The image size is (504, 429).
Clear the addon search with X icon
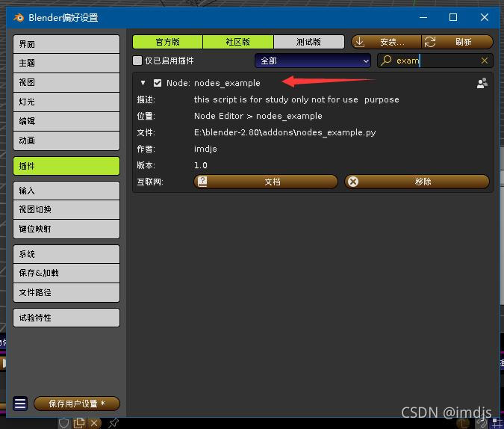click(485, 61)
